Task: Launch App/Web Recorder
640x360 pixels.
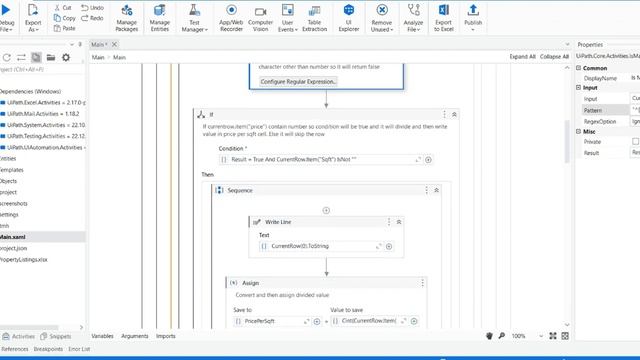Action: [231, 18]
